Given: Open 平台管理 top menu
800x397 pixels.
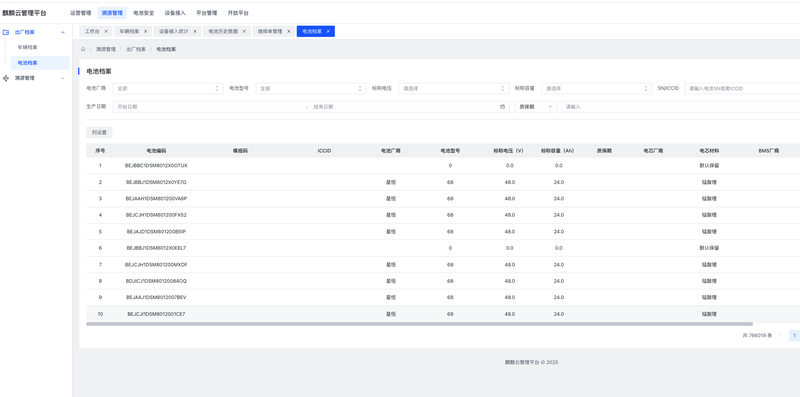Looking at the screenshot, I should click(x=207, y=13).
